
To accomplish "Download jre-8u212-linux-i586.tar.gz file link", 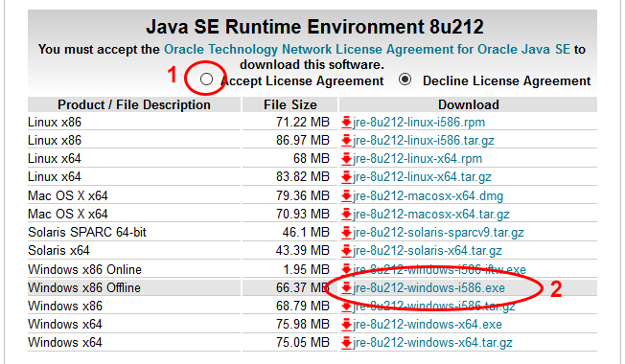I will coord(424,141).
